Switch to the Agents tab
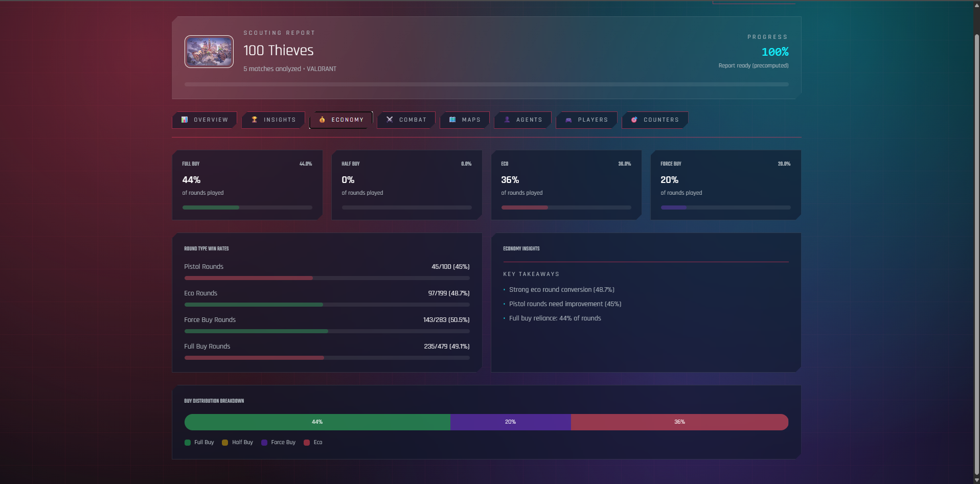Image resolution: width=980 pixels, height=484 pixels. pos(523,120)
